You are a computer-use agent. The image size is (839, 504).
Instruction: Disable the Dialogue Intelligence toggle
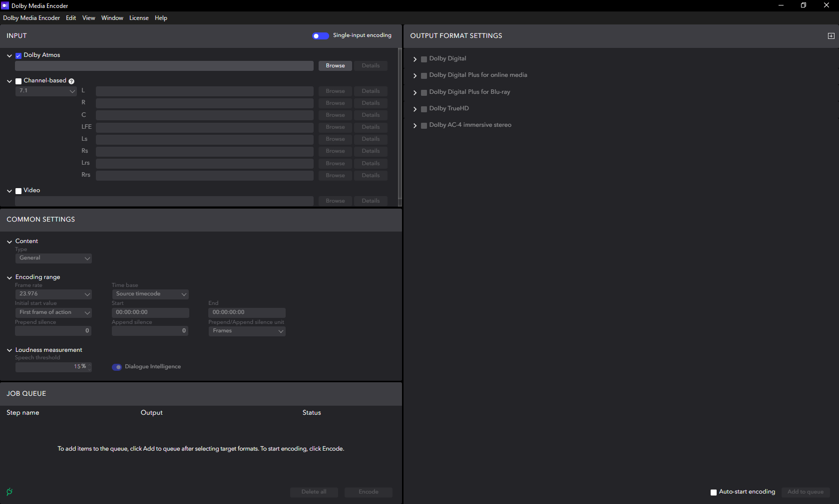[x=117, y=367]
